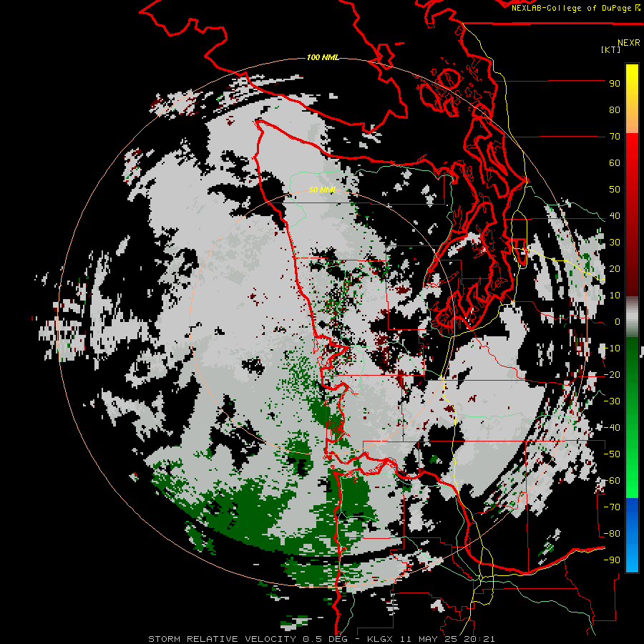Click the -70 value on the color scale
The image size is (644, 644).
[x=612, y=507]
